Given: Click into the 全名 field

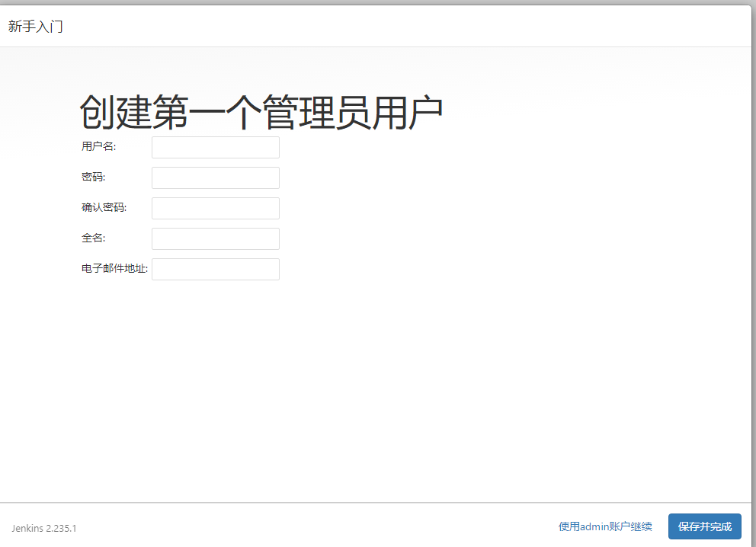Looking at the screenshot, I should [215, 238].
